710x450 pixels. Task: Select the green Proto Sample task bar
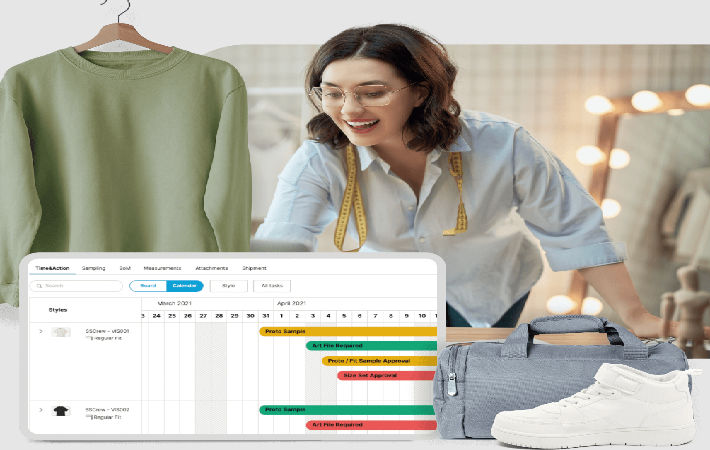348,410
